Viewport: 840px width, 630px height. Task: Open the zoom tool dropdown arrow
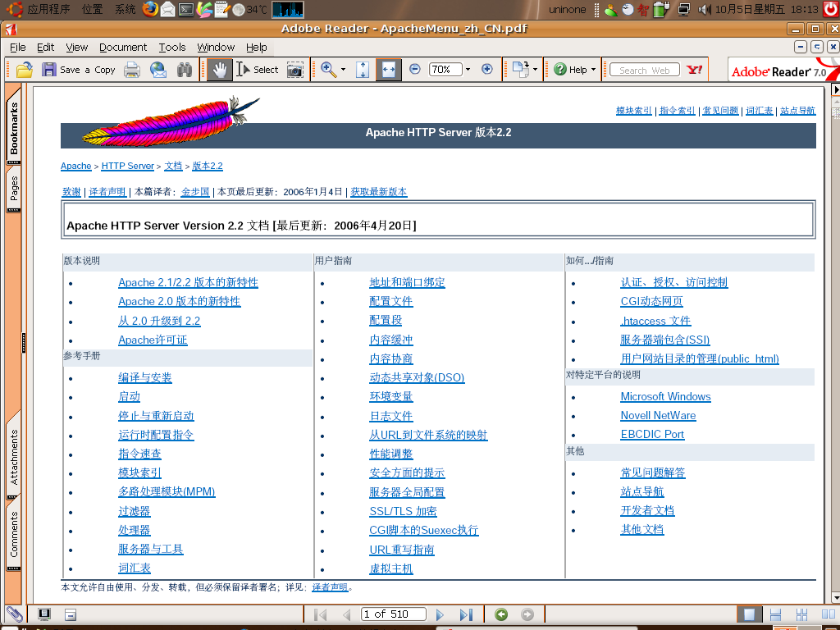pos(343,69)
